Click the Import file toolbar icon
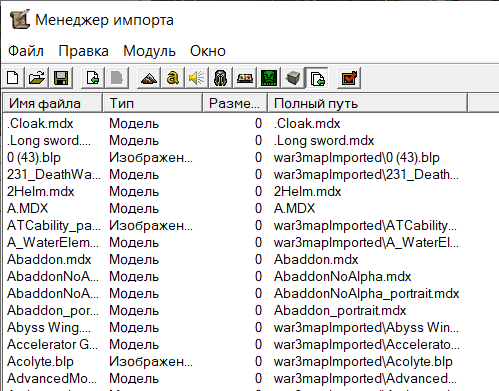 coord(92,78)
